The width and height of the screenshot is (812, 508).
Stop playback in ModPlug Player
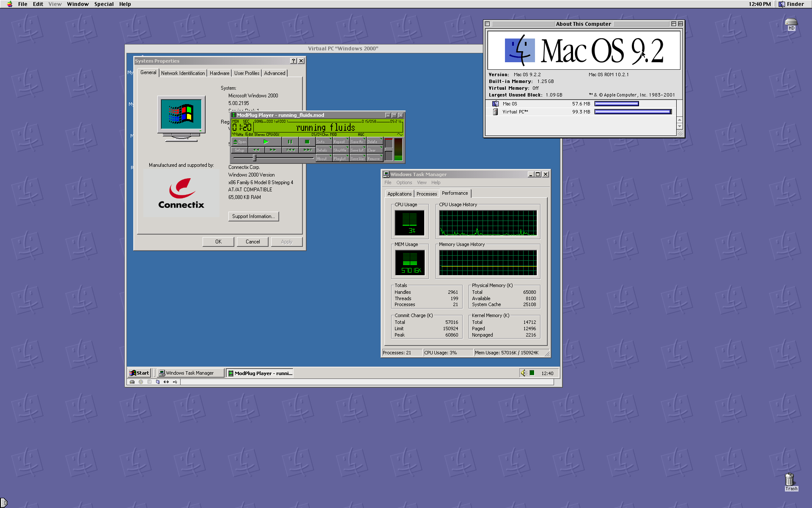point(307,142)
